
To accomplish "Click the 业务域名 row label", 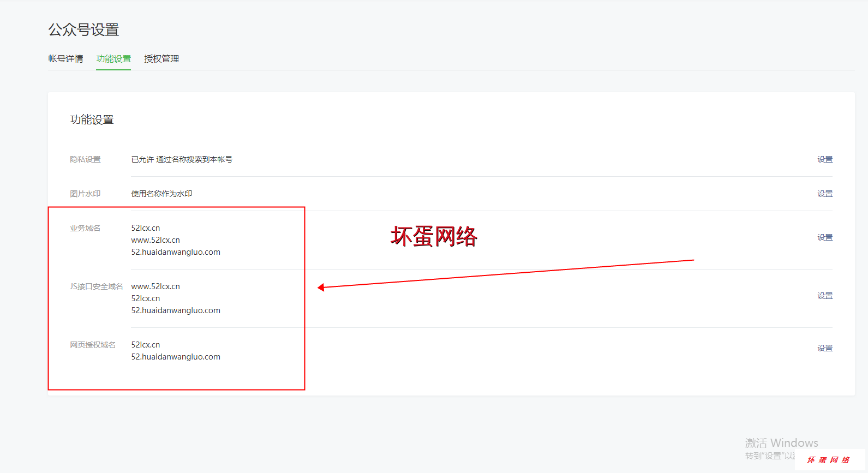I will click(x=85, y=228).
